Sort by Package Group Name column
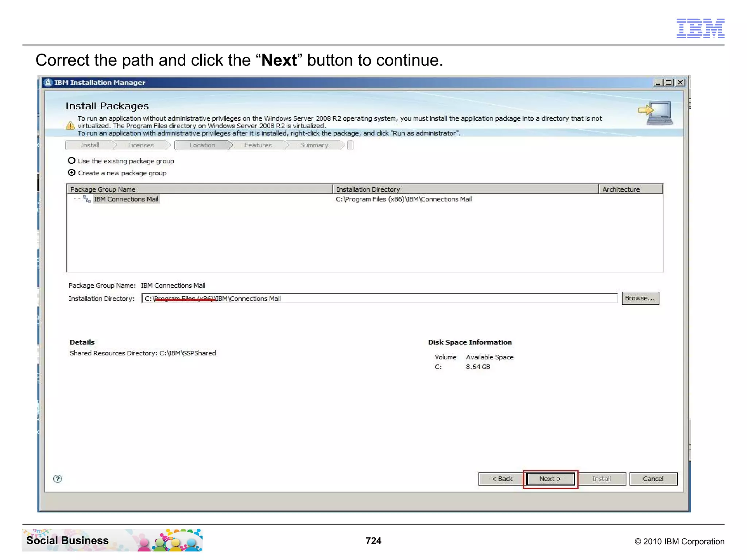The width and height of the screenshot is (747, 560). 200,189
